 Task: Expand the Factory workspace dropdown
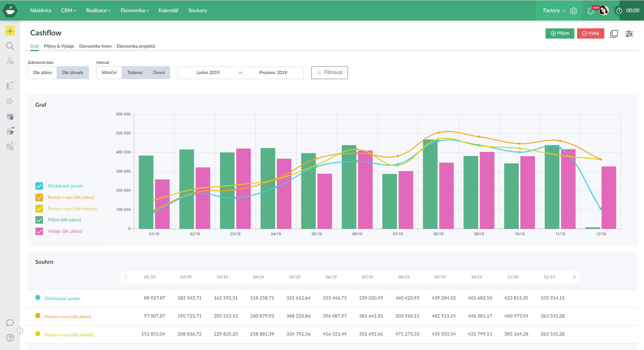553,11
